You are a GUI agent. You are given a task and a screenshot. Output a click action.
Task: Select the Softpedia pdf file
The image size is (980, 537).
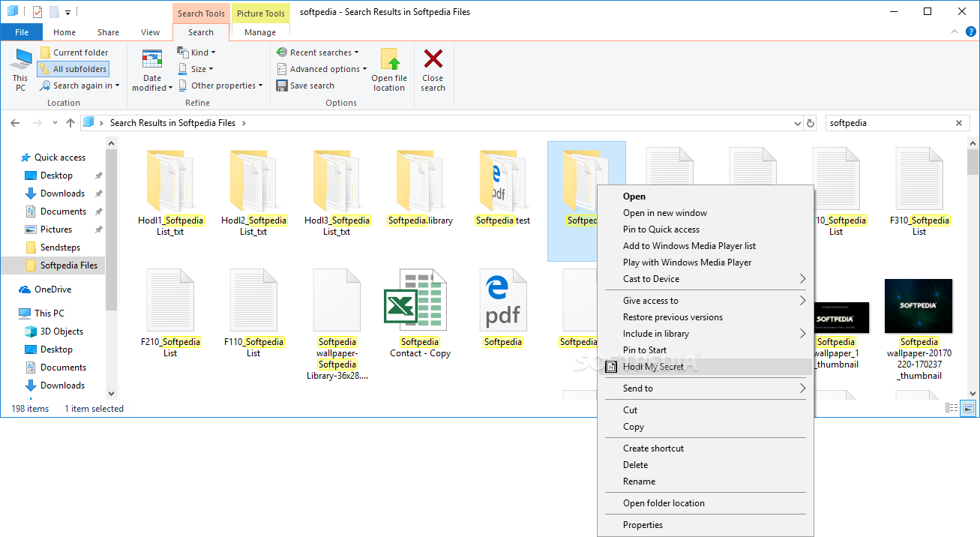tap(503, 307)
